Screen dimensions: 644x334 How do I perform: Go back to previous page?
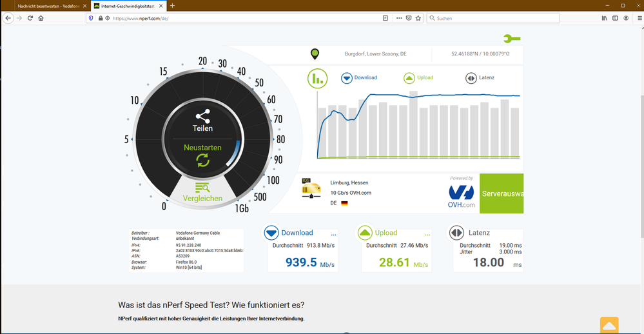pos(8,18)
